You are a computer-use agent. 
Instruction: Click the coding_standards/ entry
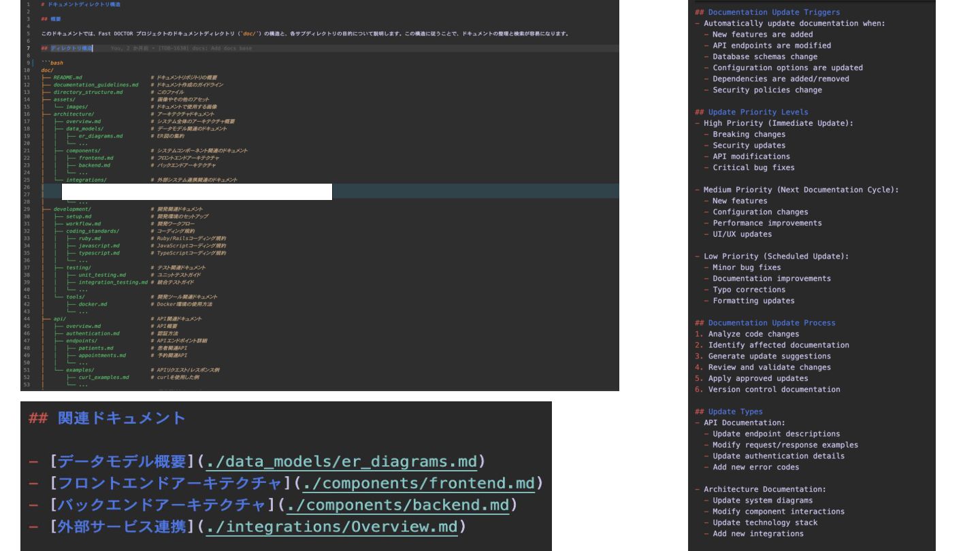(x=93, y=231)
